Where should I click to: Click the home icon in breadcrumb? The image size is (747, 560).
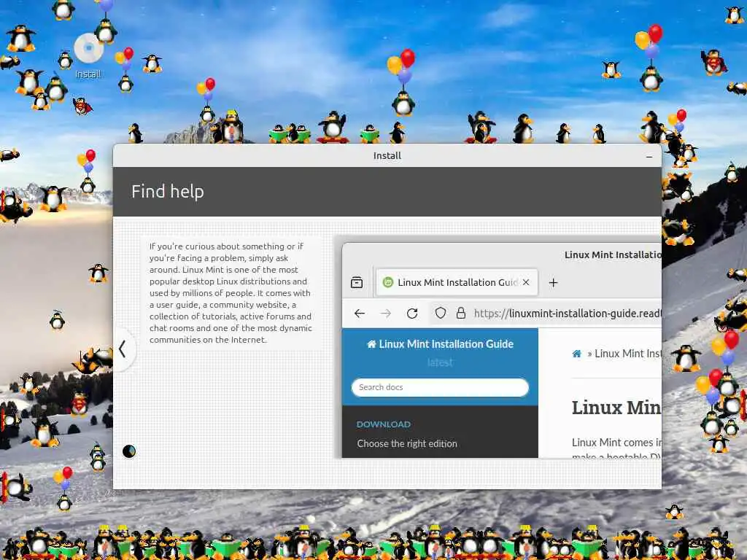coord(577,354)
